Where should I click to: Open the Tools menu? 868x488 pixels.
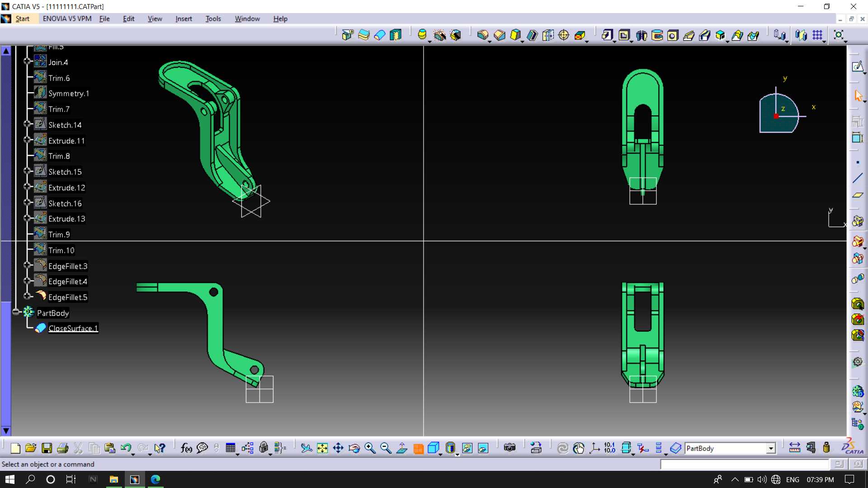(213, 19)
